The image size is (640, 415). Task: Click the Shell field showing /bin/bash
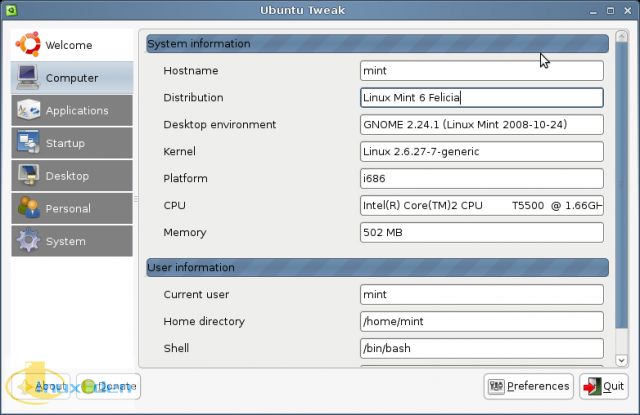(482, 348)
